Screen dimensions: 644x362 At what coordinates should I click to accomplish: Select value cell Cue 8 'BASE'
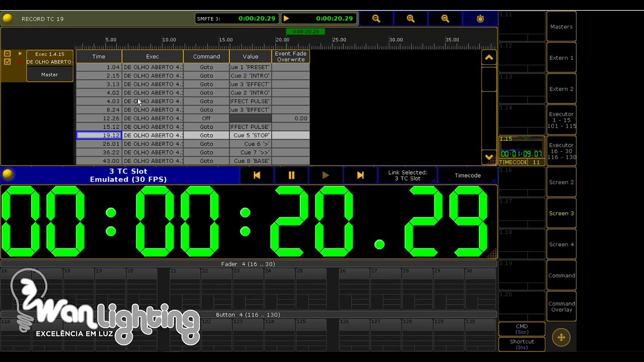[251, 161]
